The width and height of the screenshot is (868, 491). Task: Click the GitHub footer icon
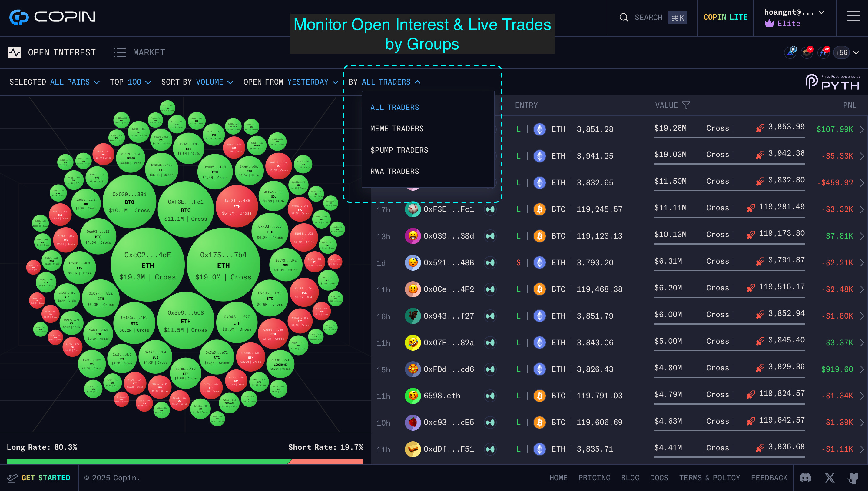(853, 477)
